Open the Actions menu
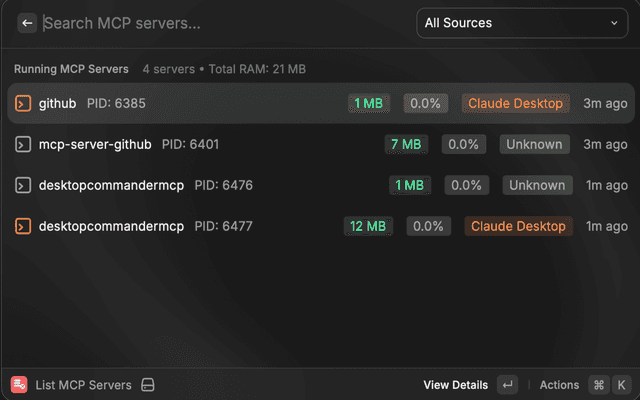 [559, 385]
